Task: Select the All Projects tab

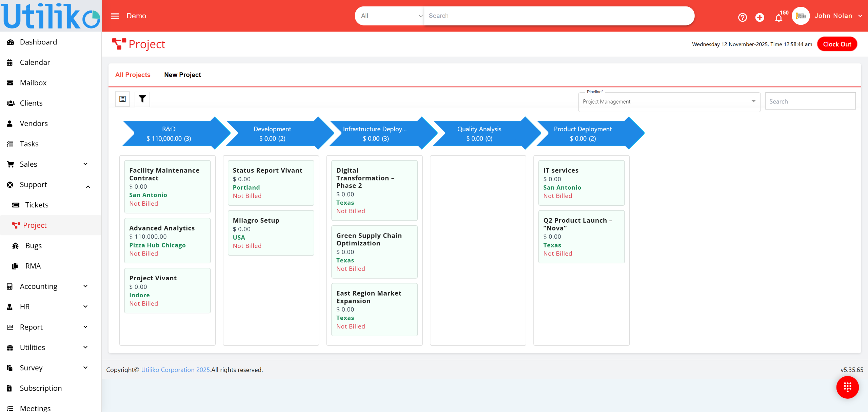Action: click(133, 75)
